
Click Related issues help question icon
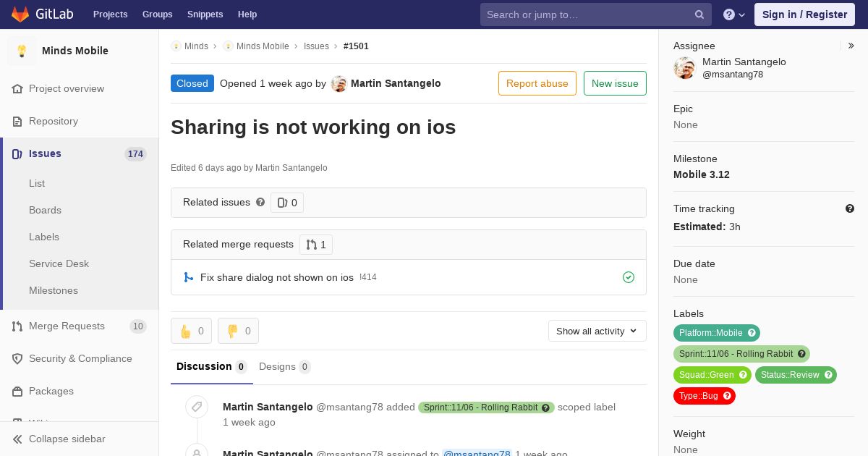(x=260, y=202)
